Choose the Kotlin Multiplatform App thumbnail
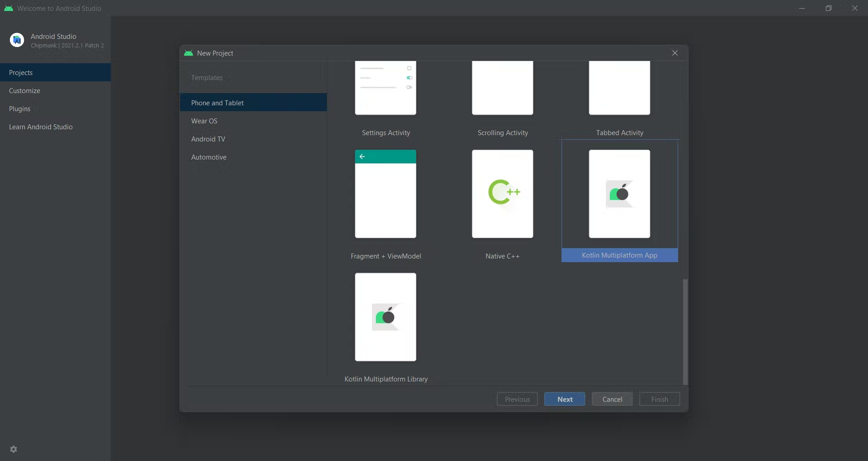 click(619, 194)
